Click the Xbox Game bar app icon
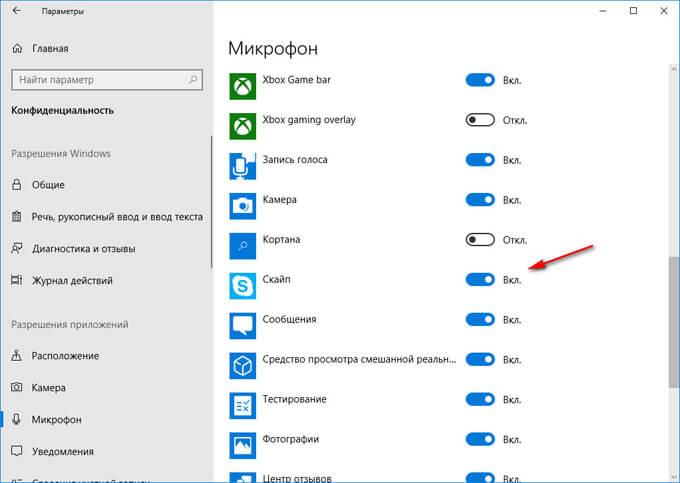 pos(242,86)
